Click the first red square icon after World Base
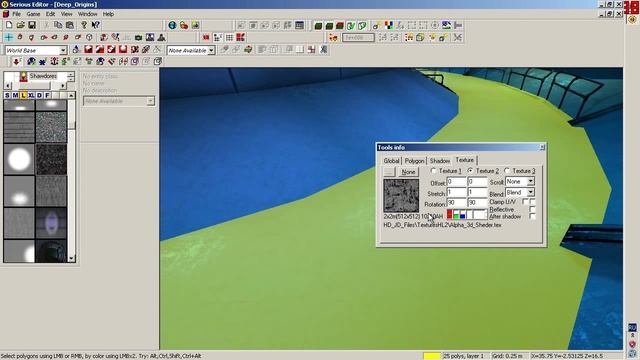This screenshot has height=360, width=640. [x=88, y=50]
